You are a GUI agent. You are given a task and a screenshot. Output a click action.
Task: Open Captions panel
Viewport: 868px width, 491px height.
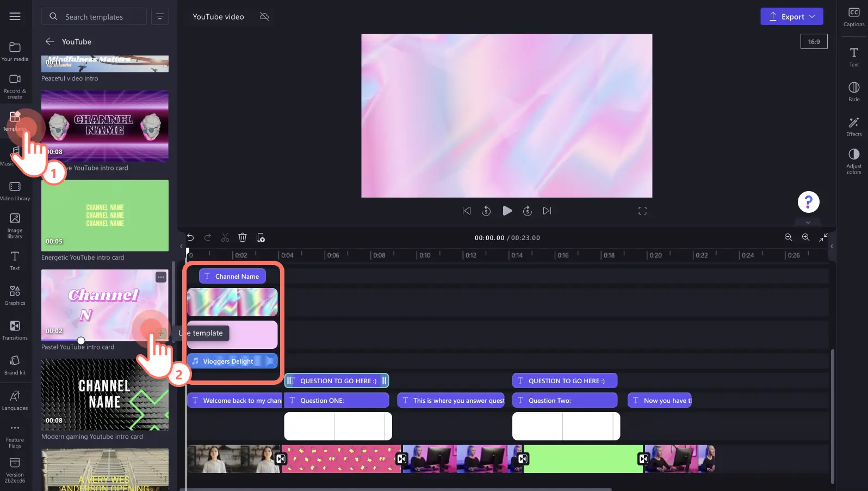(x=854, y=17)
